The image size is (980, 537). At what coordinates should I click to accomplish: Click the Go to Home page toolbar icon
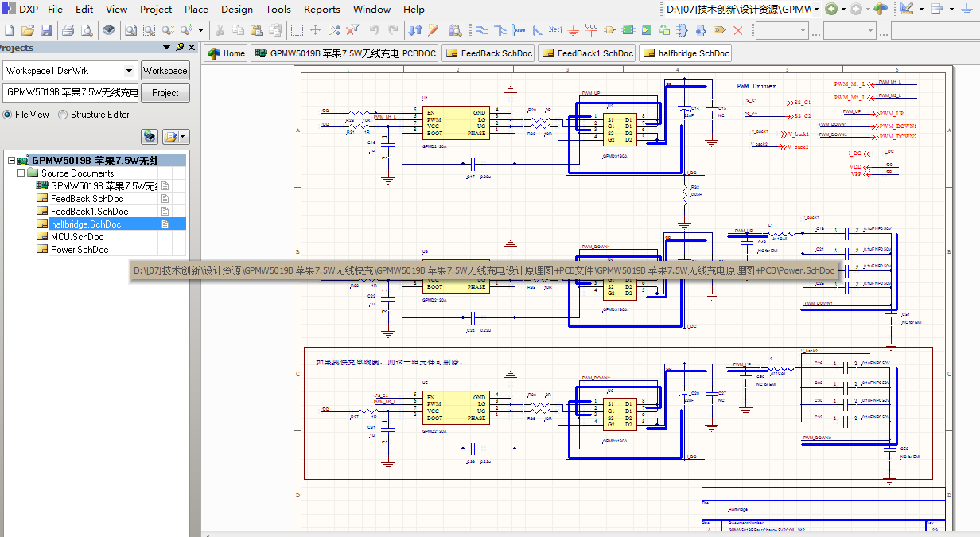pyautogui.click(x=880, y=9)
